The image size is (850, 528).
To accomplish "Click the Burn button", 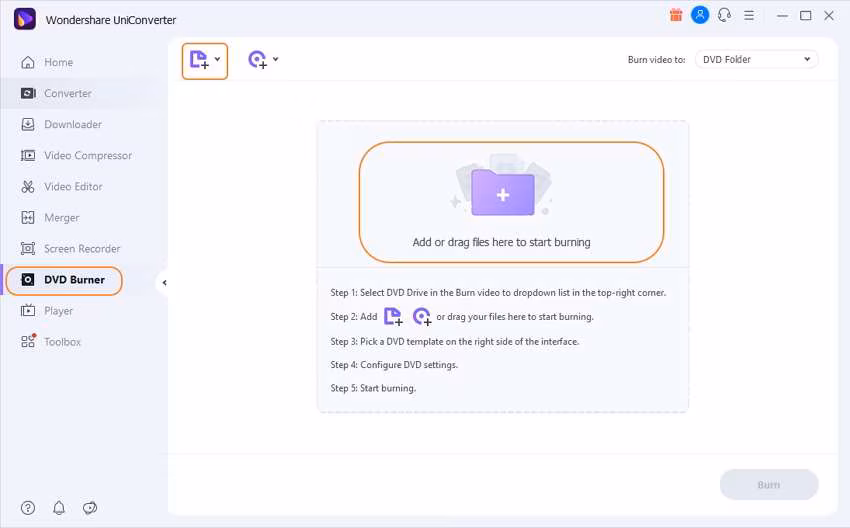I will point(769,485).
